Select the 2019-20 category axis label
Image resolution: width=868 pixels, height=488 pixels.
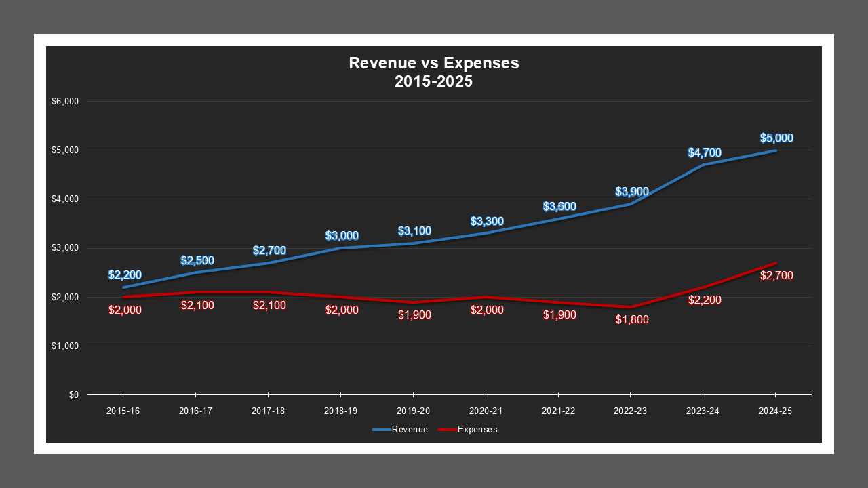[x=413, y=411]
